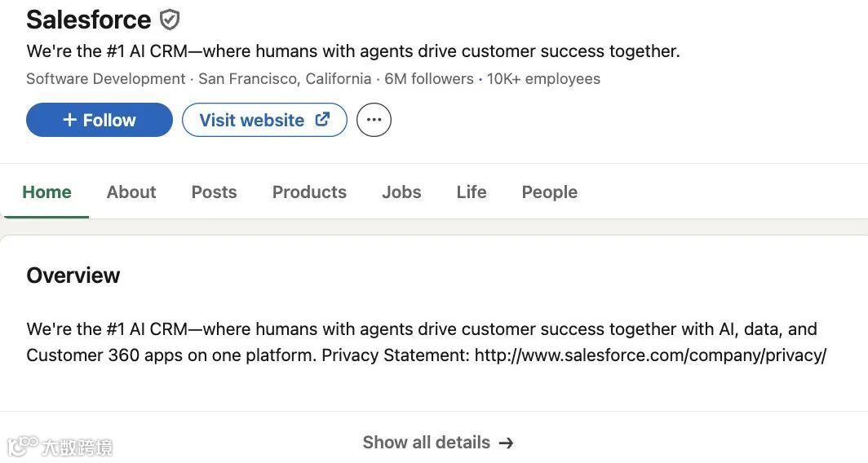Click the verified shield badge beside Salesforce
This screenshot has height=463, width=868.
(x=170, y=20)
